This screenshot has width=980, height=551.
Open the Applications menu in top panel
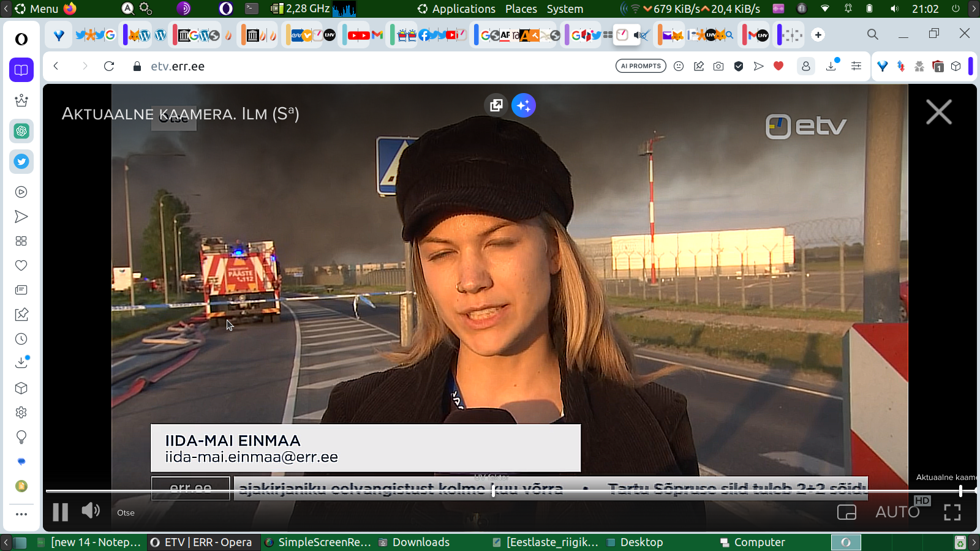(x=463, y=9)
